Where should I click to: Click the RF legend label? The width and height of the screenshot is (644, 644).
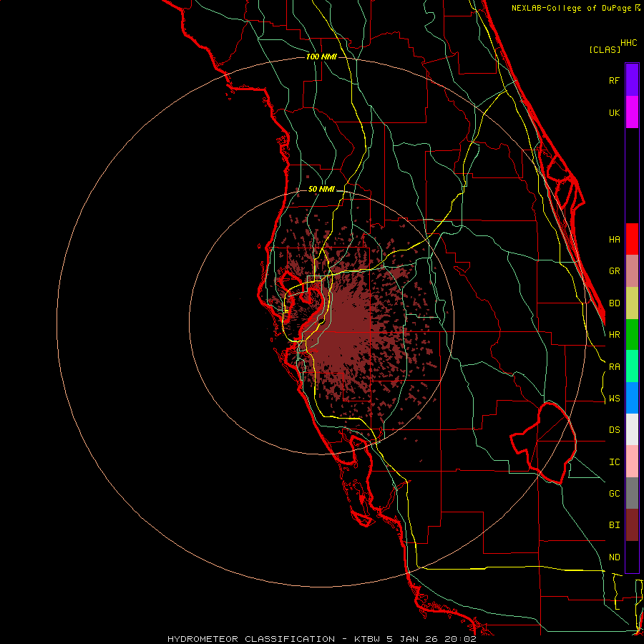[615, 80]
